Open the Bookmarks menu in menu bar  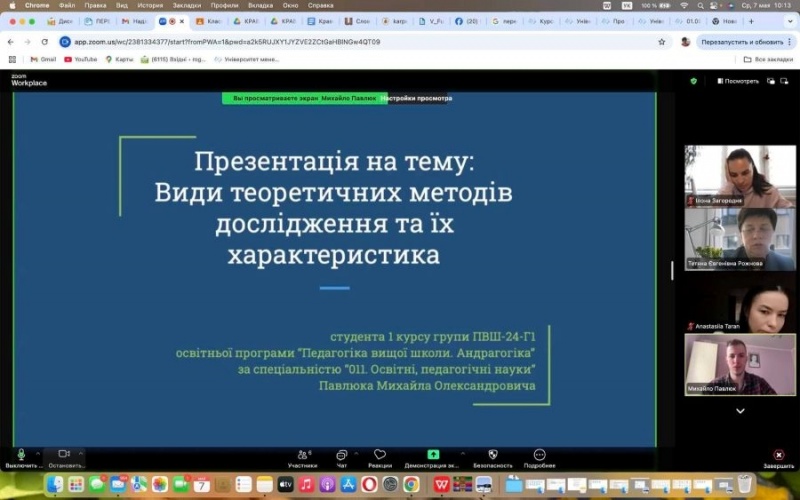click(x=186, y=5)
